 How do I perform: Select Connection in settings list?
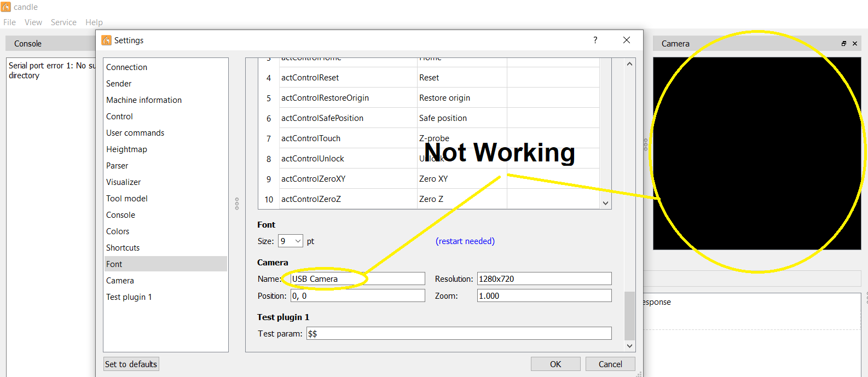165,67
